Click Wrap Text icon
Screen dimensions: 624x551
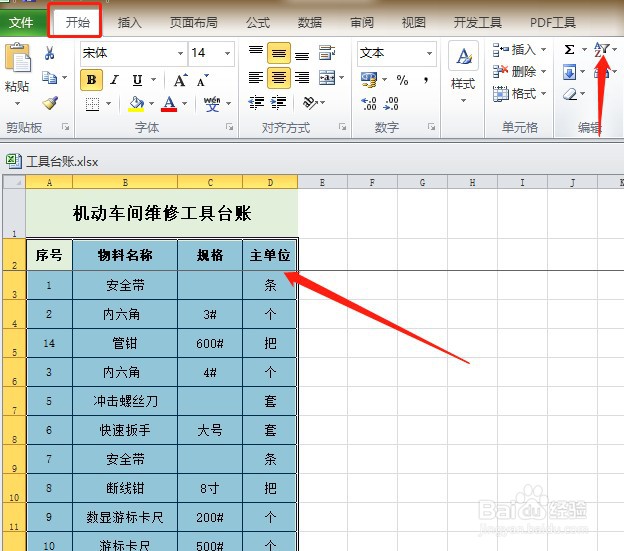[327, 53]
